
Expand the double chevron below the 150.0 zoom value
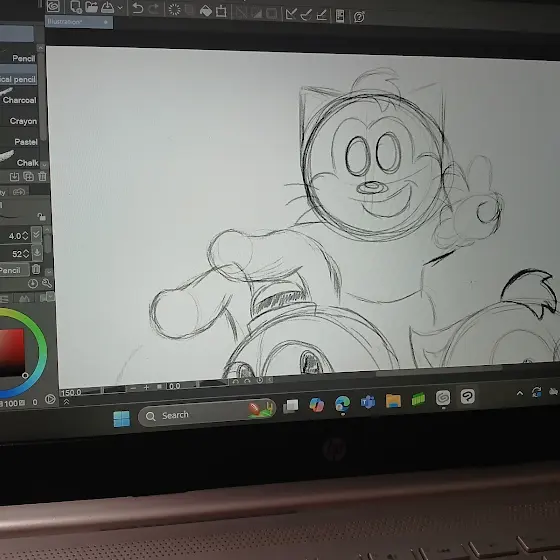66,402
